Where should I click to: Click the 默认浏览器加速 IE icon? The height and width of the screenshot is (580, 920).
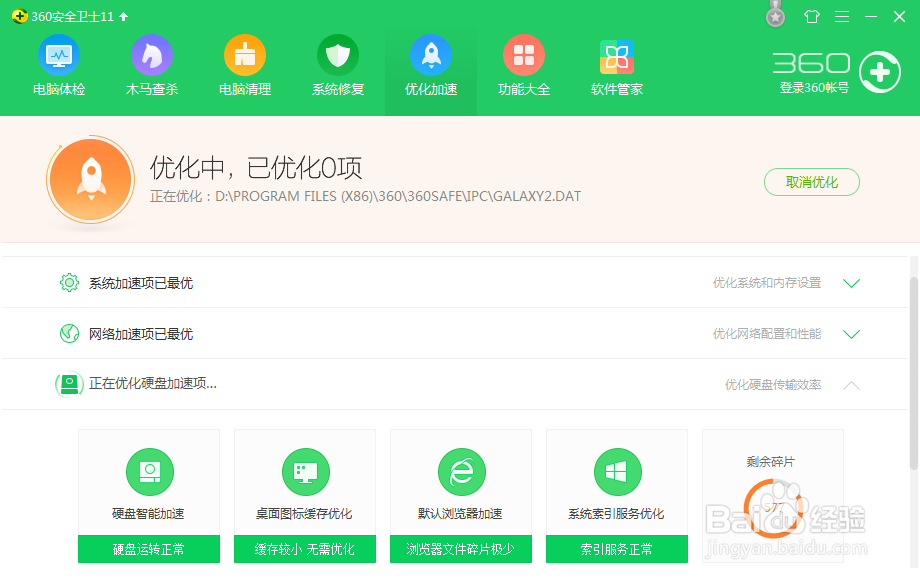(x=462, y=472)
